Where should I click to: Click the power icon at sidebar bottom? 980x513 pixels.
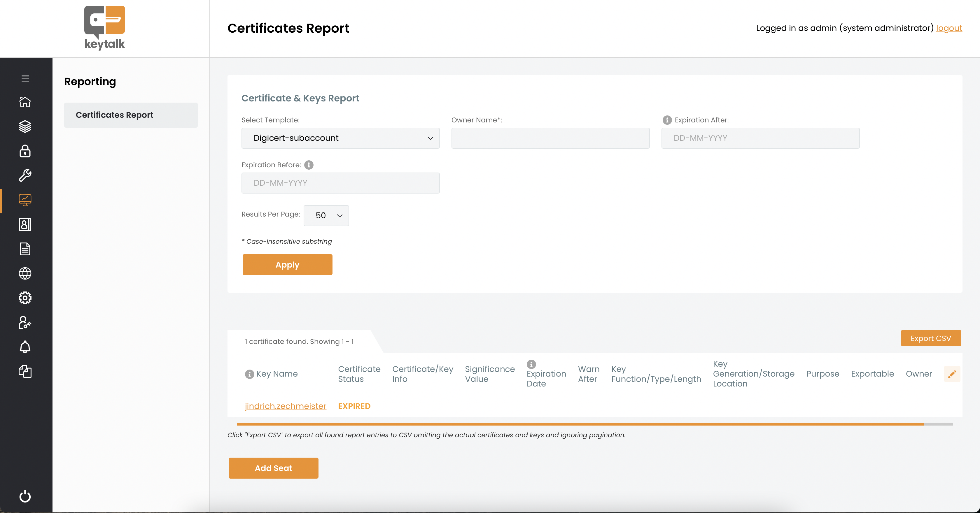click(25, 496)
